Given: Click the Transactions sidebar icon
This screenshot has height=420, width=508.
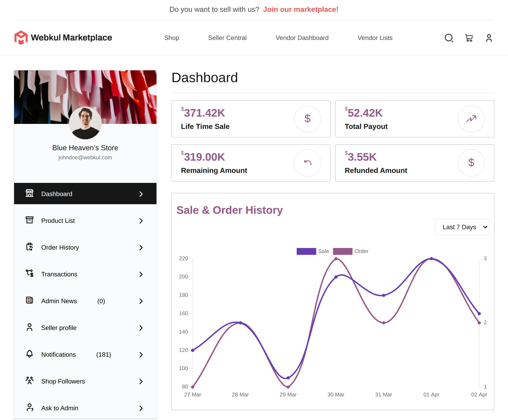Looking at the screenshot, I should [x=29, y=274].
